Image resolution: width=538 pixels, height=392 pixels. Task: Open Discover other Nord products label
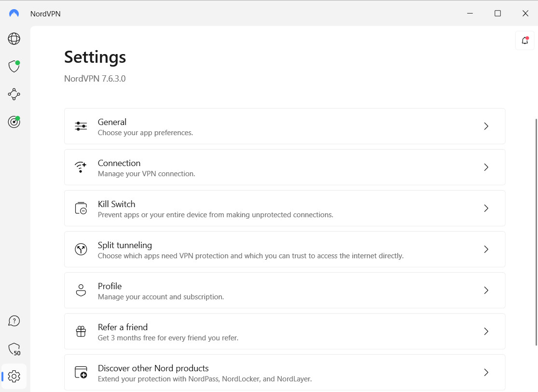pos(153,368)
